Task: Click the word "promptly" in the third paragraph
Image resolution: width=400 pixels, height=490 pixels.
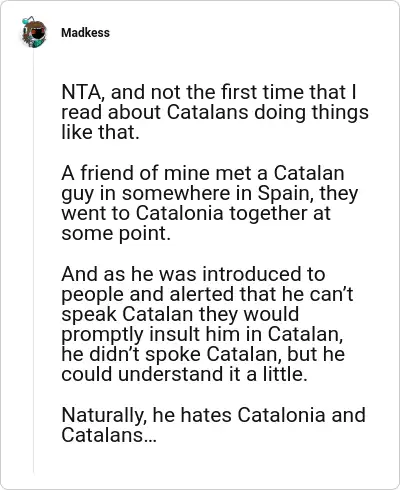Action: coord(102,334)
